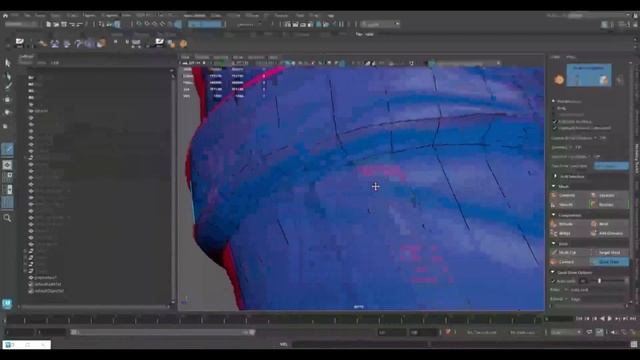Image resolution: width=640 pixels, height=360 pixels.
Task: Click the Outliner vertical scrollbar
Action: click(x=172, y=186)
